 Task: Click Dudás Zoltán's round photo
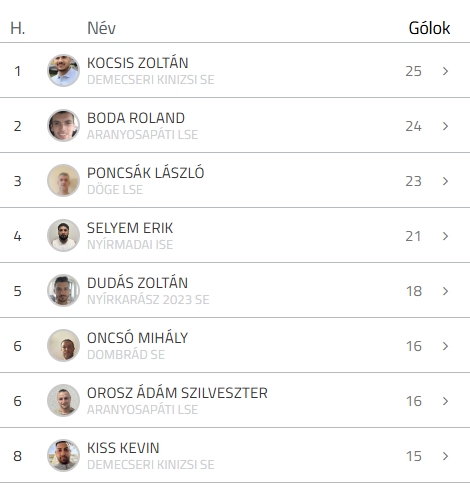coord(63,291)
